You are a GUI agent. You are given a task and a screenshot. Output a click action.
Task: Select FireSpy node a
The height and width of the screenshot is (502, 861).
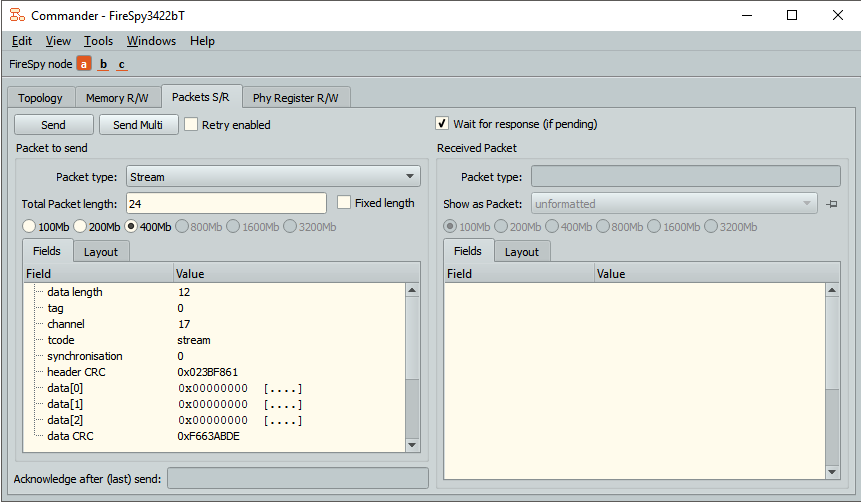(83, 64)
